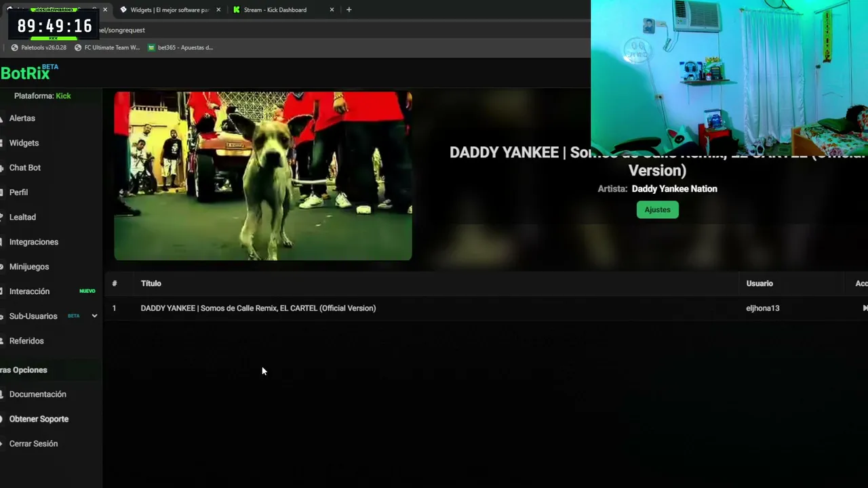Open Sub-Usuarios in the sidebar
Screen dimensions: 868x488
(33, 316)
